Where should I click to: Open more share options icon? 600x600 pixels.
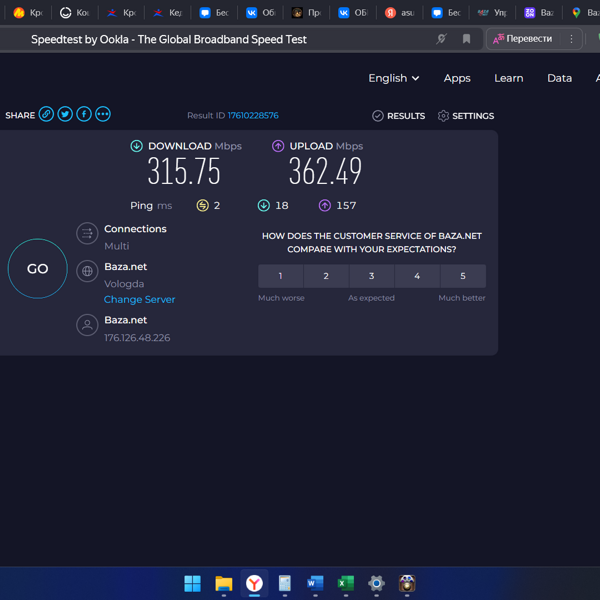click(103, 114)
